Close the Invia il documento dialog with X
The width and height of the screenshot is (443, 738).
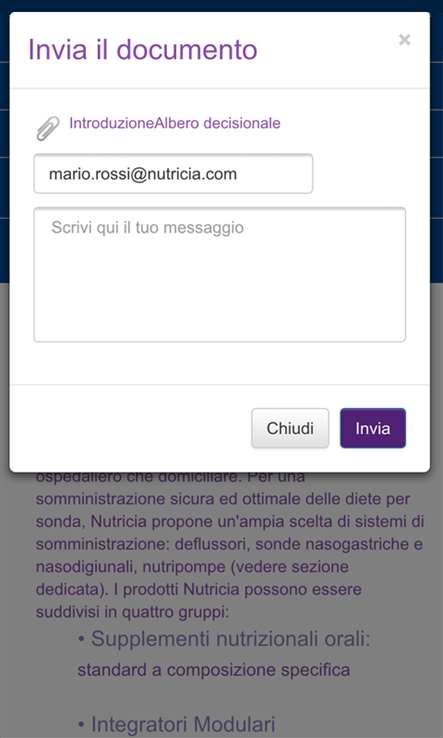pos(404,40)
